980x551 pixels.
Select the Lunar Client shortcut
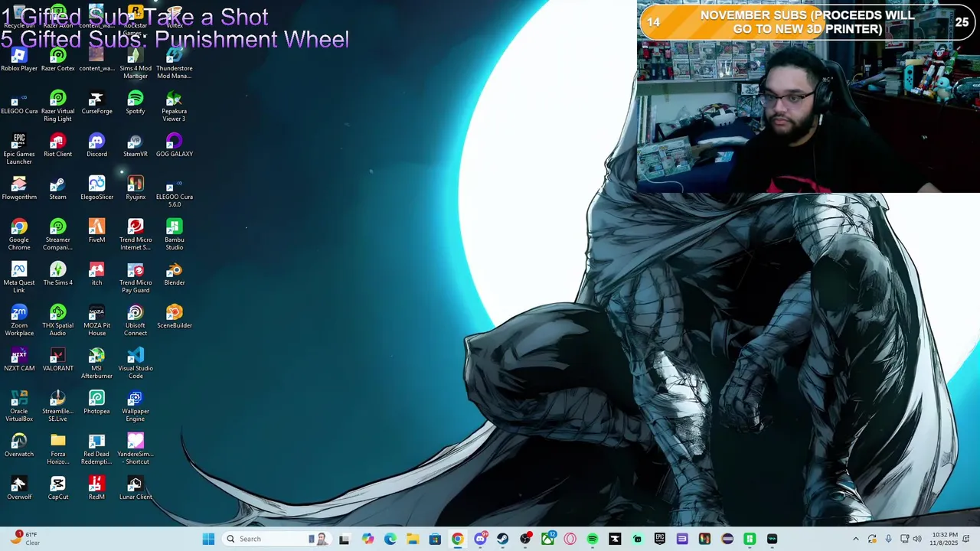pos(136,489)
